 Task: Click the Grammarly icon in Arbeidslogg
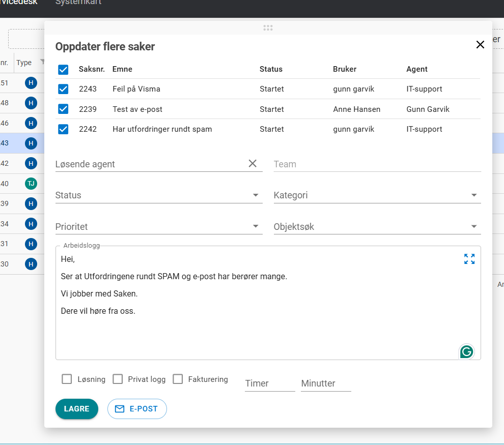click(x=466, y=351)
